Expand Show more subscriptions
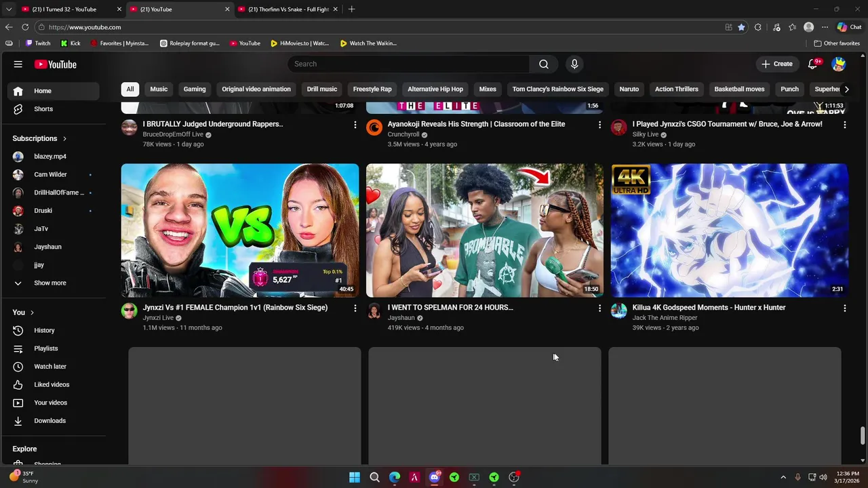Screen dimensions: 868x488 pyautogui.click(x=54, y=283)
